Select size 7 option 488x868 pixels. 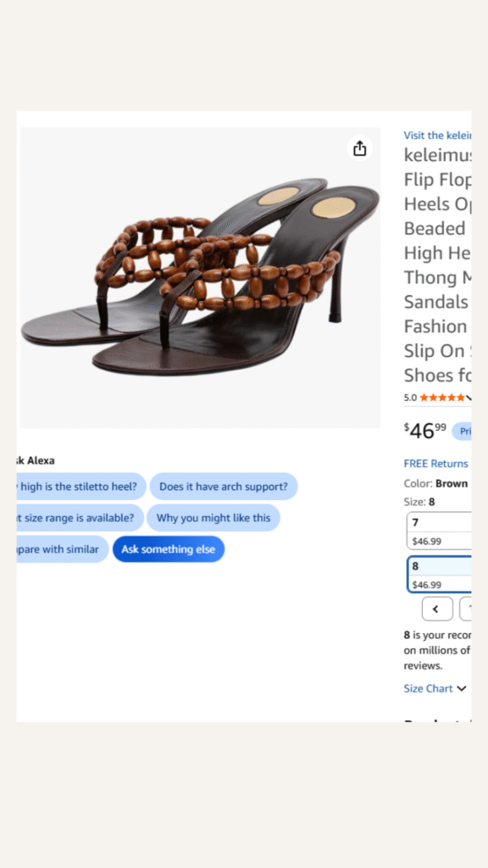click(440, 531)
